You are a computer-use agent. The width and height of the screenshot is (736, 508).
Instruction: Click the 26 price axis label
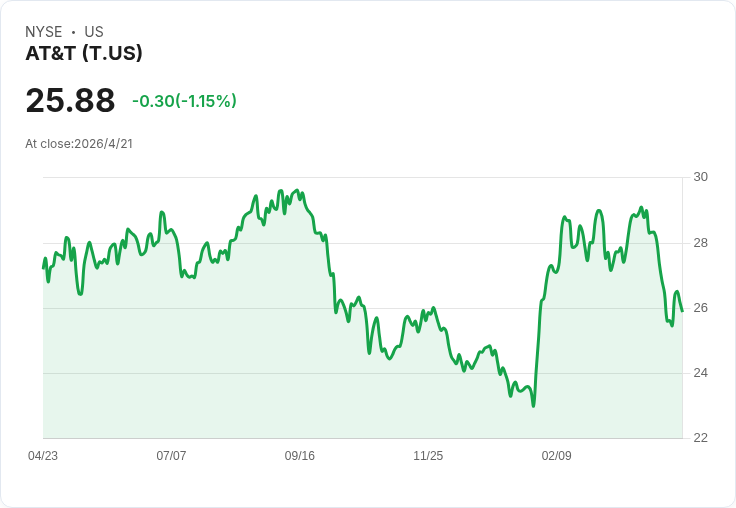[701, 308]
